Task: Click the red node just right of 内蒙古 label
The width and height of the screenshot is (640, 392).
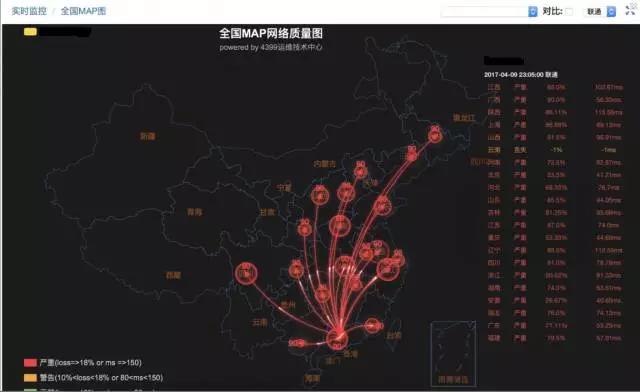Action: tap(360, 170)
